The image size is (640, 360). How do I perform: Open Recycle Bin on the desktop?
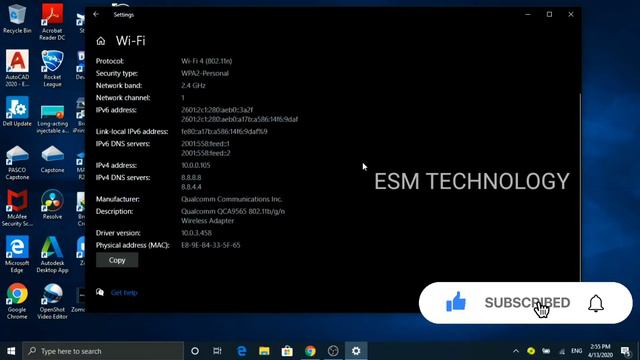coord(17,19)
